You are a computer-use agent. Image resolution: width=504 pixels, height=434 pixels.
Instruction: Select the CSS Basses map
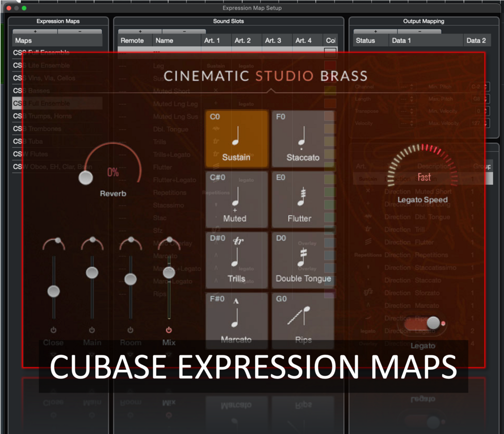[57, 91]
